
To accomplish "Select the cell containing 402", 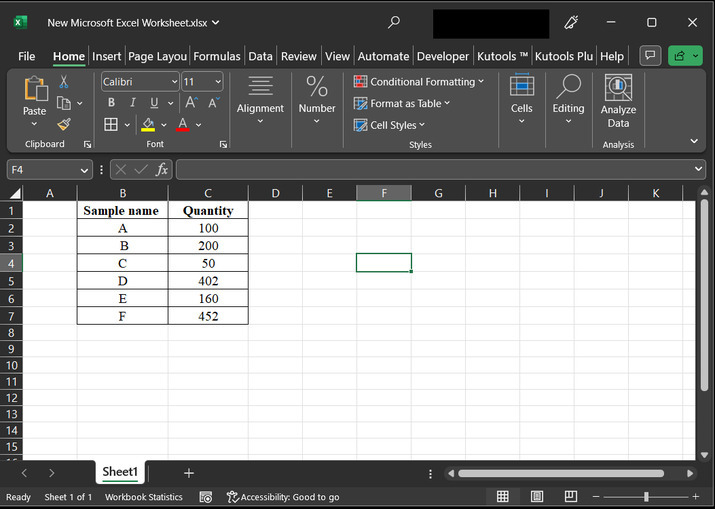I will point(208,281).
